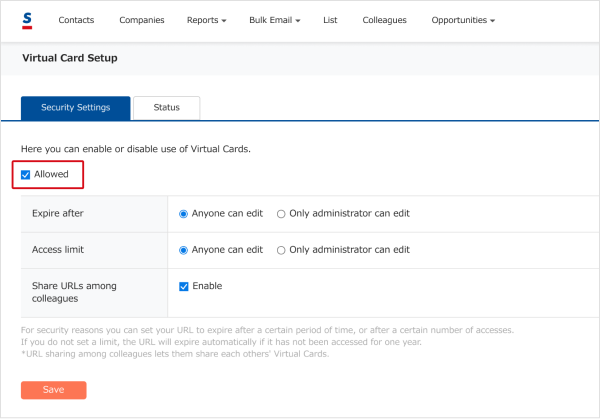The width and height of the screenshot is (600, 419).
Task: Open the List navigation item
Action: [330, 20]
